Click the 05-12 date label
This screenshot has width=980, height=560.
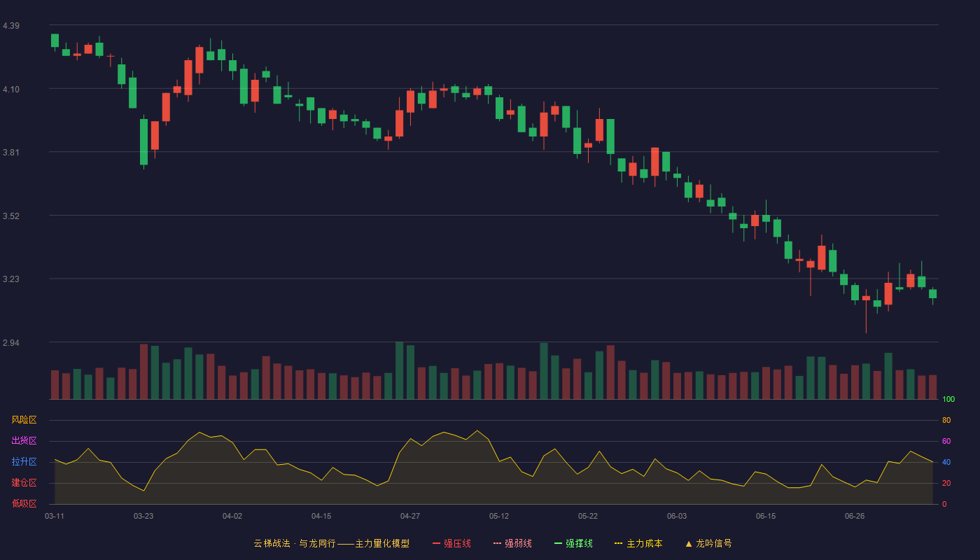tap(499, 516)
